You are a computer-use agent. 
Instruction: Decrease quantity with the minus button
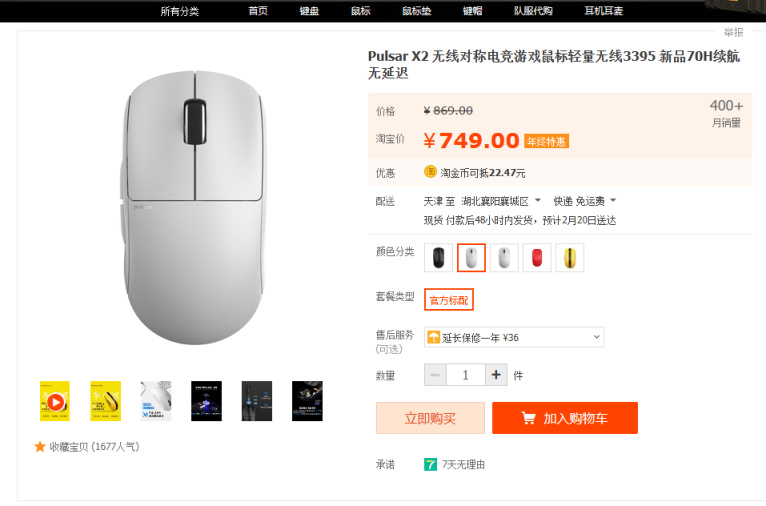coord(435,375)
